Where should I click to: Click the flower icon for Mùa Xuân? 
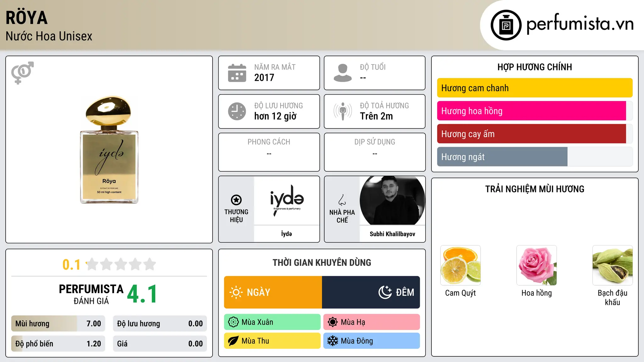233,322
